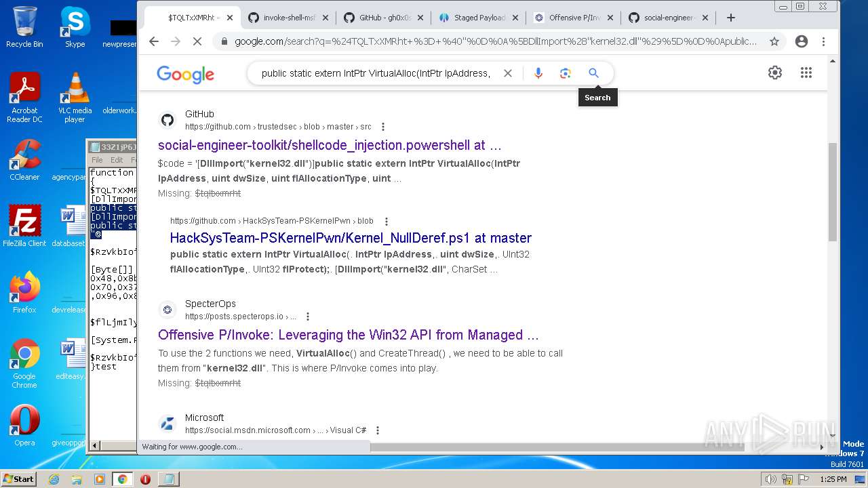Switch to the invoke-shell-msf GitHub tab

pyautogui.click(x=290, y=18)
